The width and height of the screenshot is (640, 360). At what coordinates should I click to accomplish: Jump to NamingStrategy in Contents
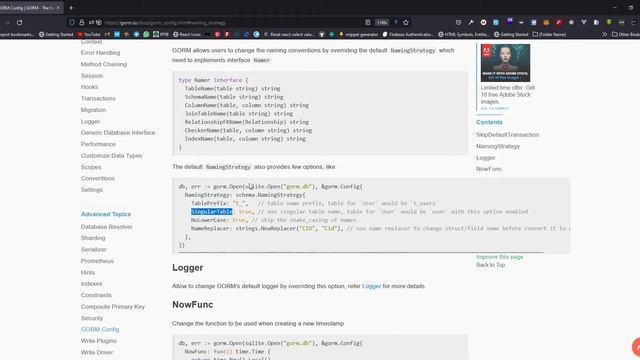(x=498, y=146)
